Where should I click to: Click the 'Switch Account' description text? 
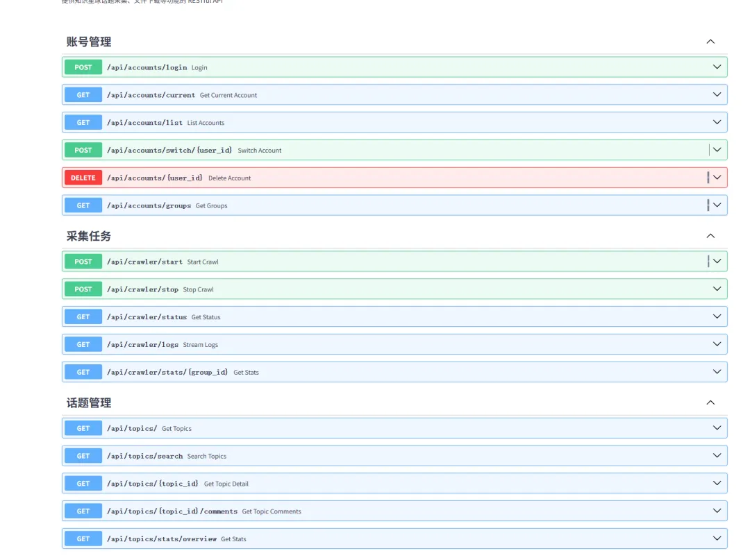[x=260, y=150]
